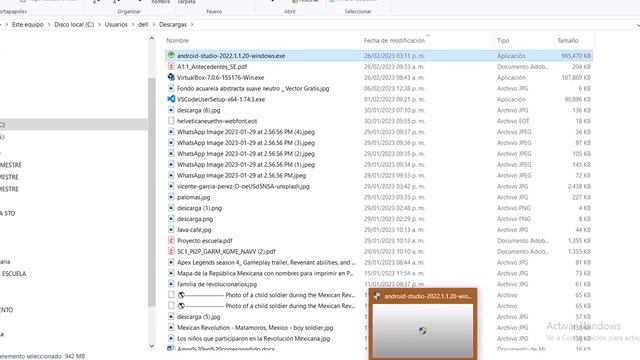
Task: Sort by Fecha de modificación column header
Action: 394,40
